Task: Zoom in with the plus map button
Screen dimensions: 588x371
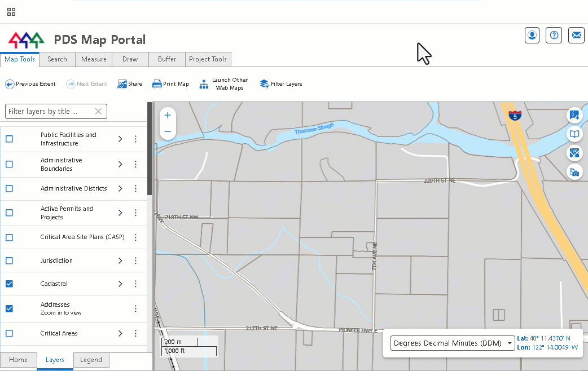Action: coord(168,116)
